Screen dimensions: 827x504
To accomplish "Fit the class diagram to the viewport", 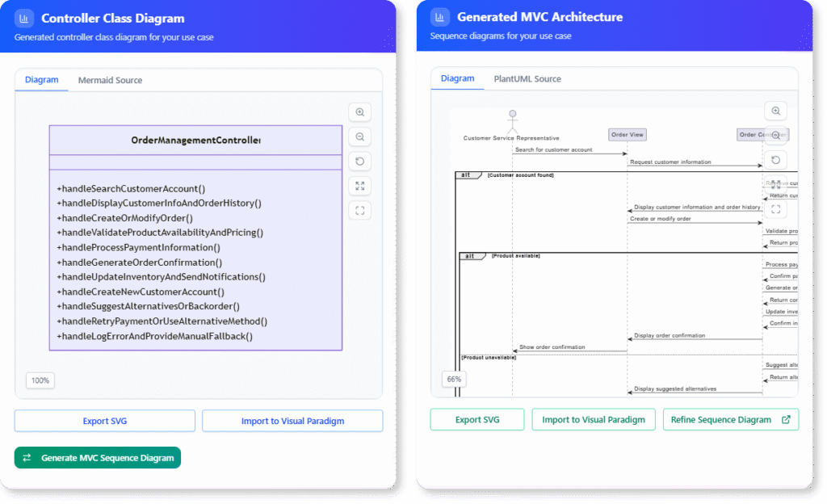I will pyautogui.click(x=359, y=186).
